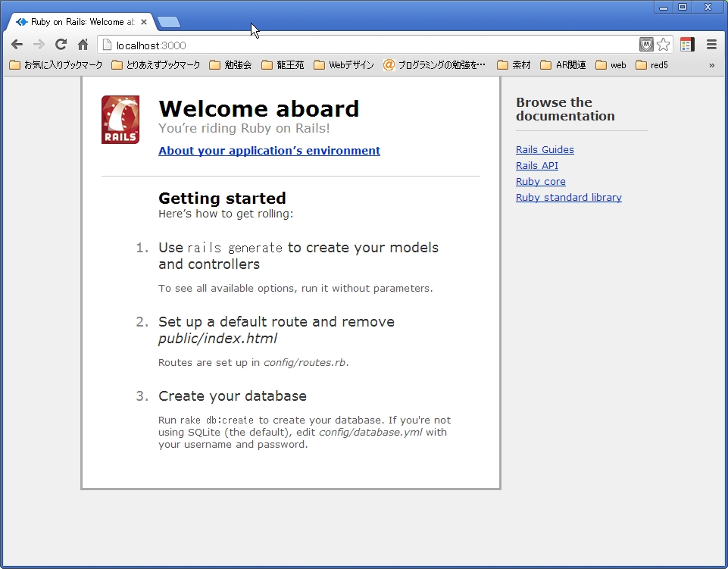Image resolution: width=728 pixels, height=569 pixels.
Task: Open the Ruby standard library link
Action: tap(569, 198)
